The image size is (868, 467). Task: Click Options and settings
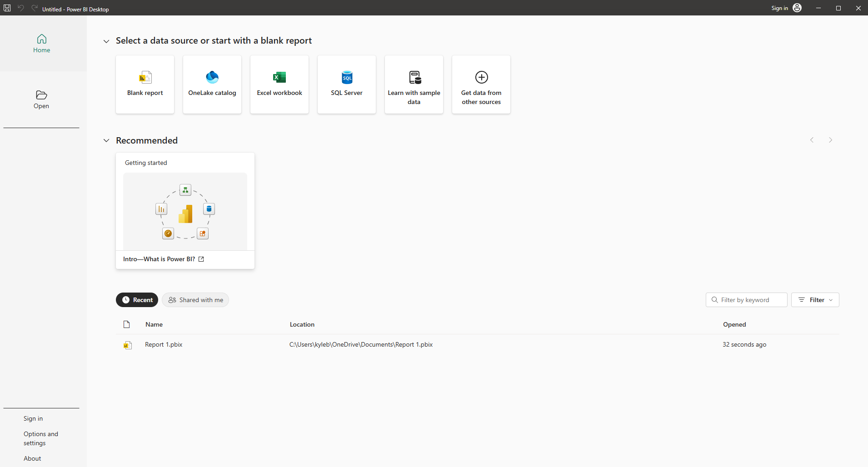tap(41, 438)
